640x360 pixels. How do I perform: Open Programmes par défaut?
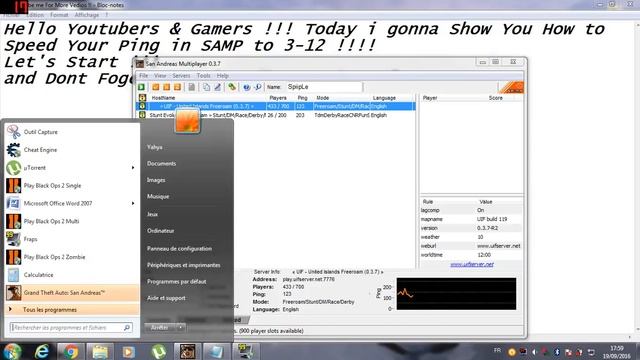[x=177, y=281]
